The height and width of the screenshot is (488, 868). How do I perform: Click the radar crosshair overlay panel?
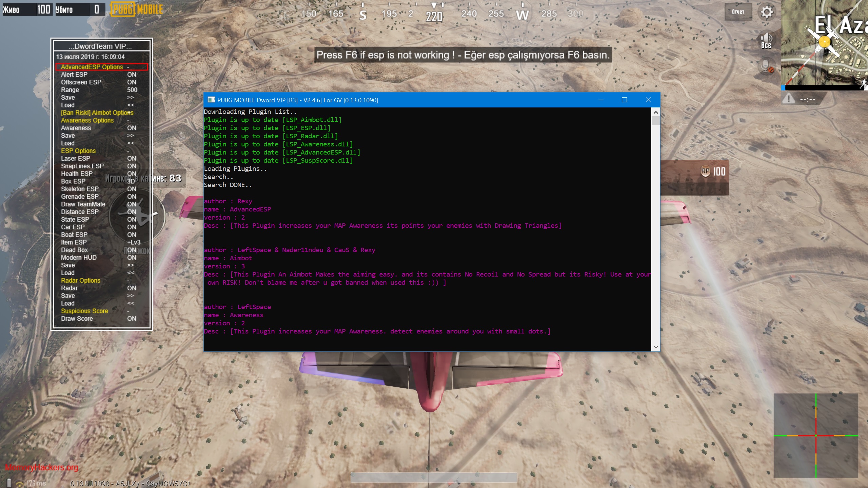click(x=816, y=435)
